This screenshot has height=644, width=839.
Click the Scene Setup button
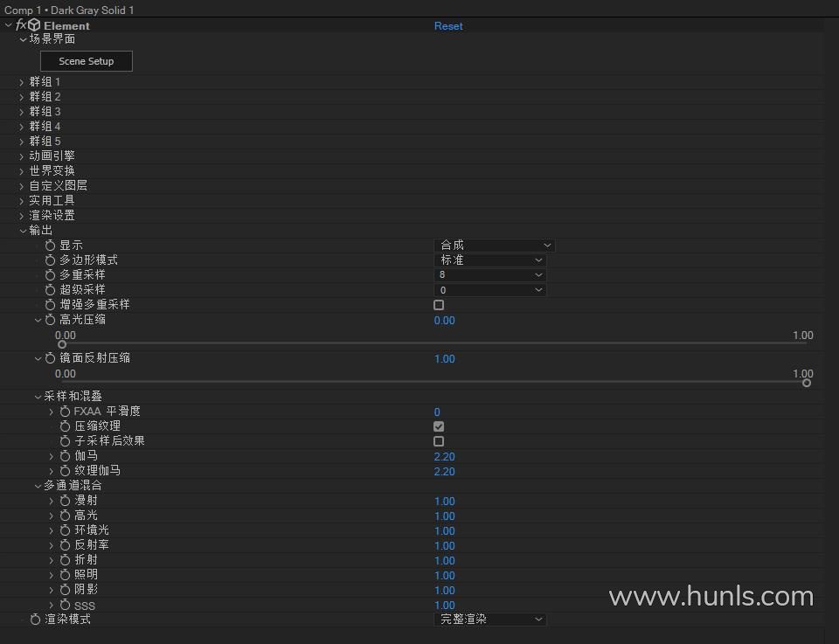click(87, 61)
